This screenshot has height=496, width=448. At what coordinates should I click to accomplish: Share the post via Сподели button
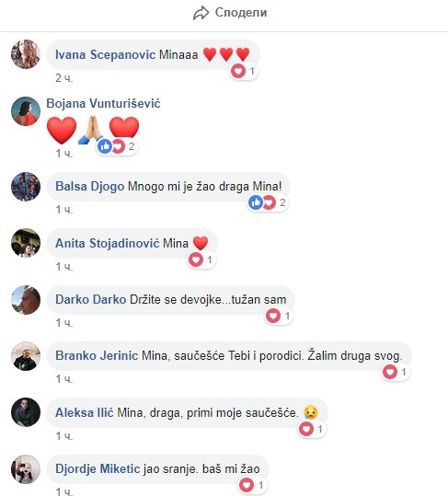230,13
